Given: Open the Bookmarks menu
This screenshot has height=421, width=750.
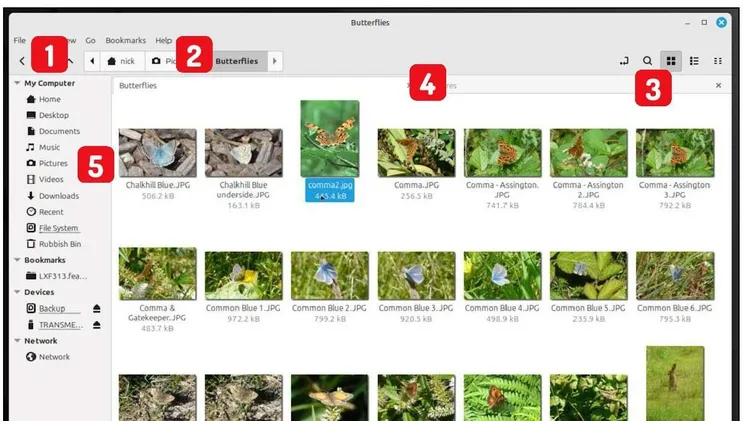Looking at the screenshot, I should 126,40.
